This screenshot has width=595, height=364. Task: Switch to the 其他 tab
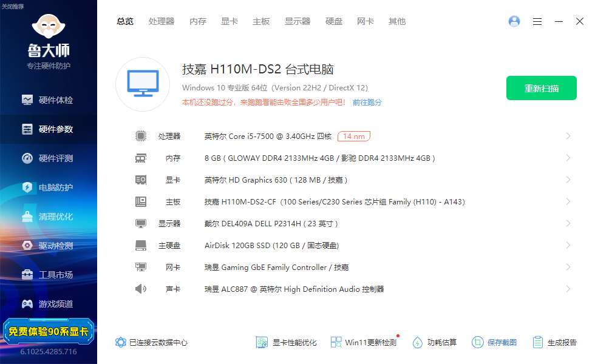[x=397, y=22]
